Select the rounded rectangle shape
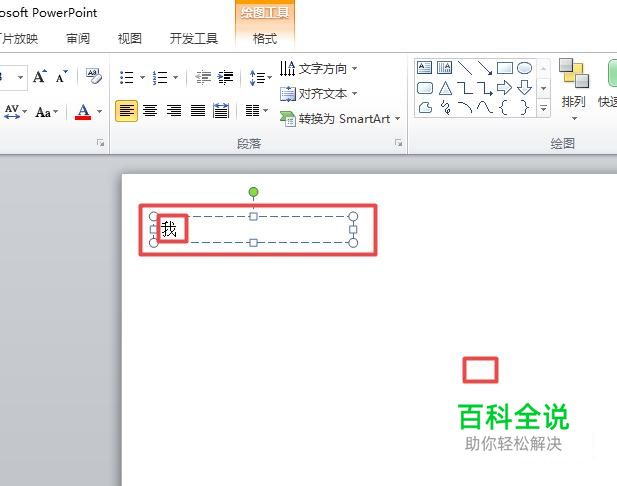This screenshot has width=617, height=486. [x=425, y=88]
